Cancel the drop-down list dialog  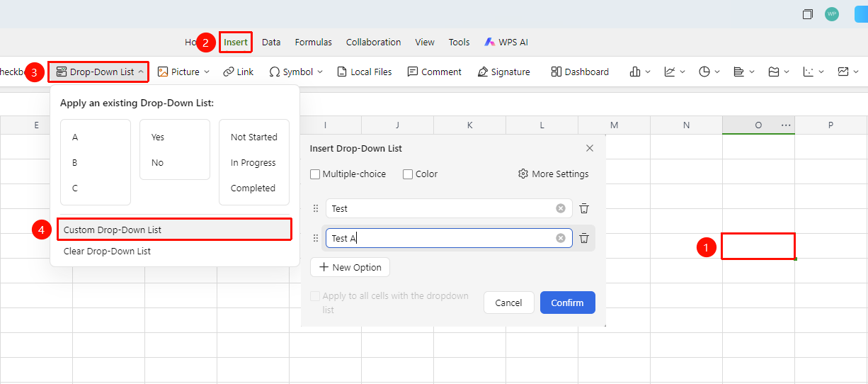click(508, 303)
